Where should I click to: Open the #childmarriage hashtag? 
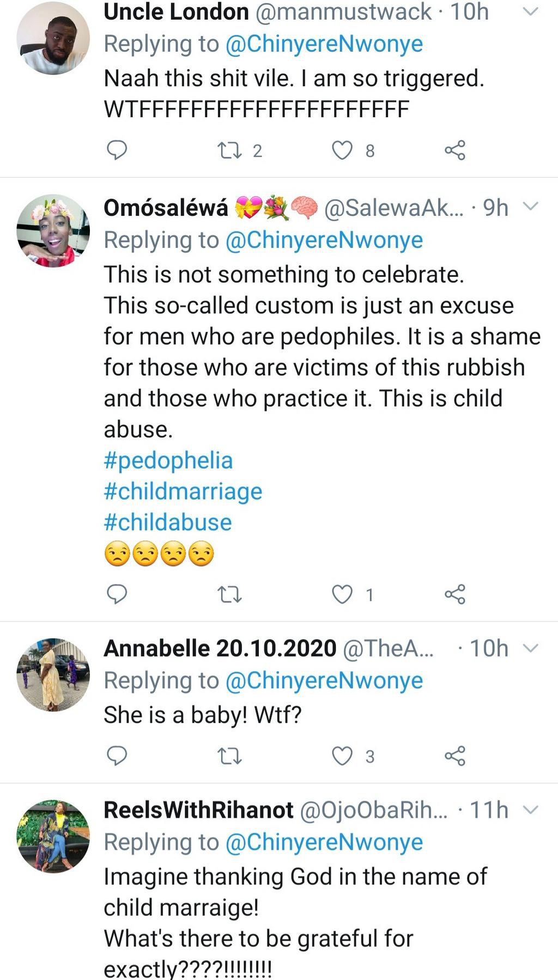click(183, 491)
